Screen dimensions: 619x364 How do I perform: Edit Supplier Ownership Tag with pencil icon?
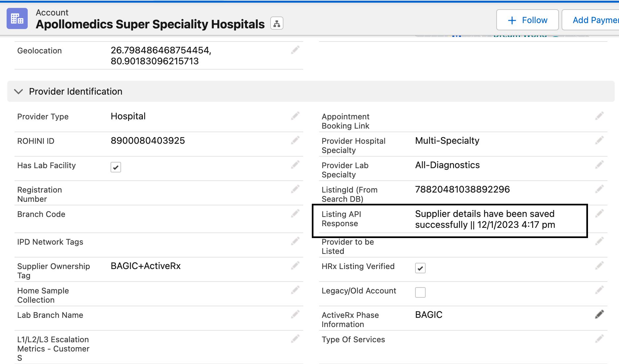295,266
